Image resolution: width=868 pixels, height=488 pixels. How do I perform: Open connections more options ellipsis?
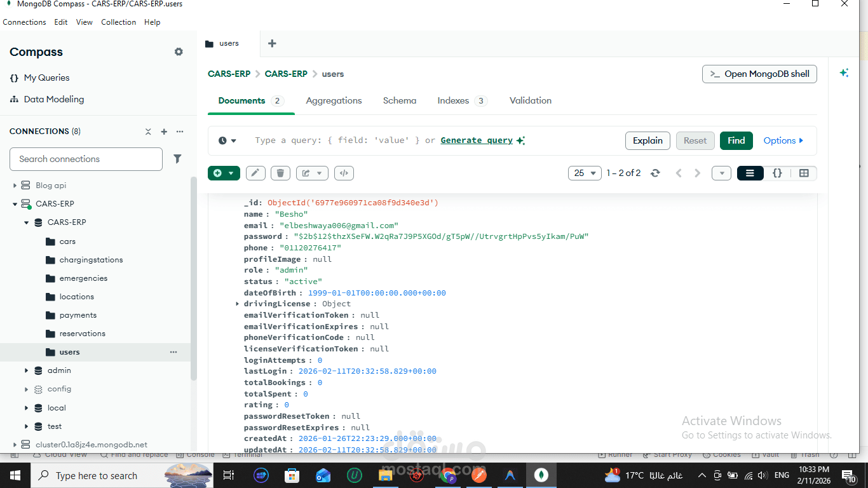[180, 132]
